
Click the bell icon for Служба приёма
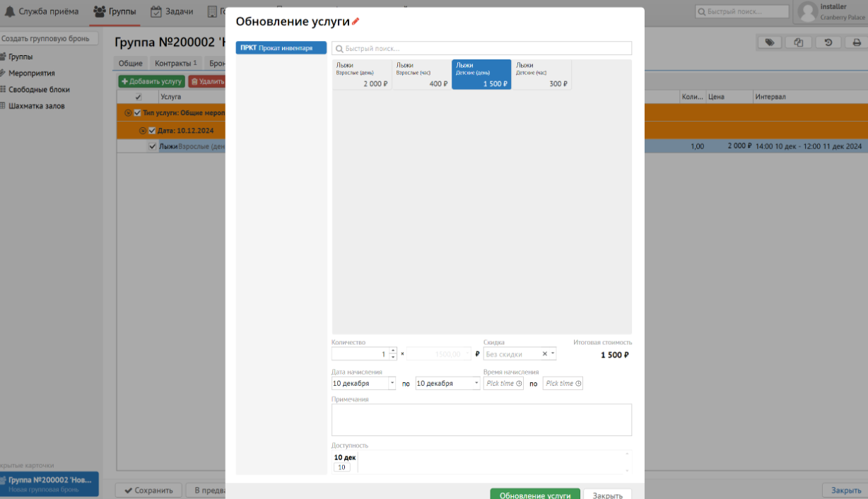10,11
